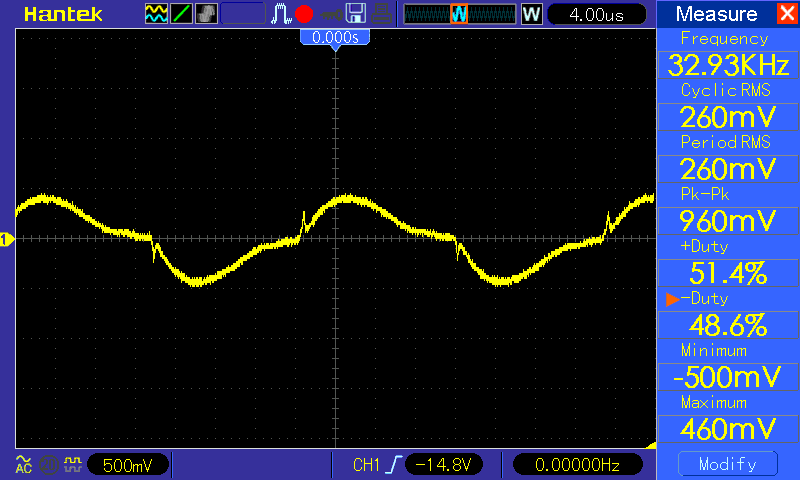800x480 pixels.
Task: Click the 260mV value under Period RMS
Action: (728, 169)
